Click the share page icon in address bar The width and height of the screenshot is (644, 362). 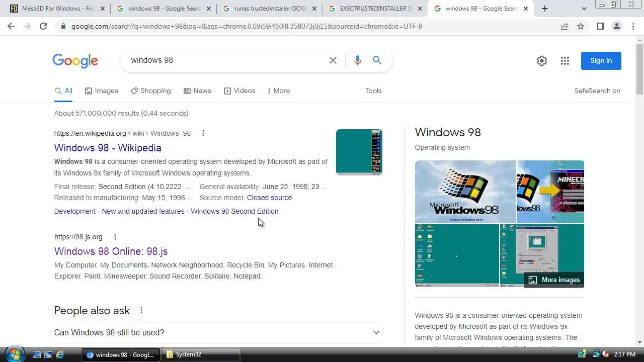click(565, 26)
